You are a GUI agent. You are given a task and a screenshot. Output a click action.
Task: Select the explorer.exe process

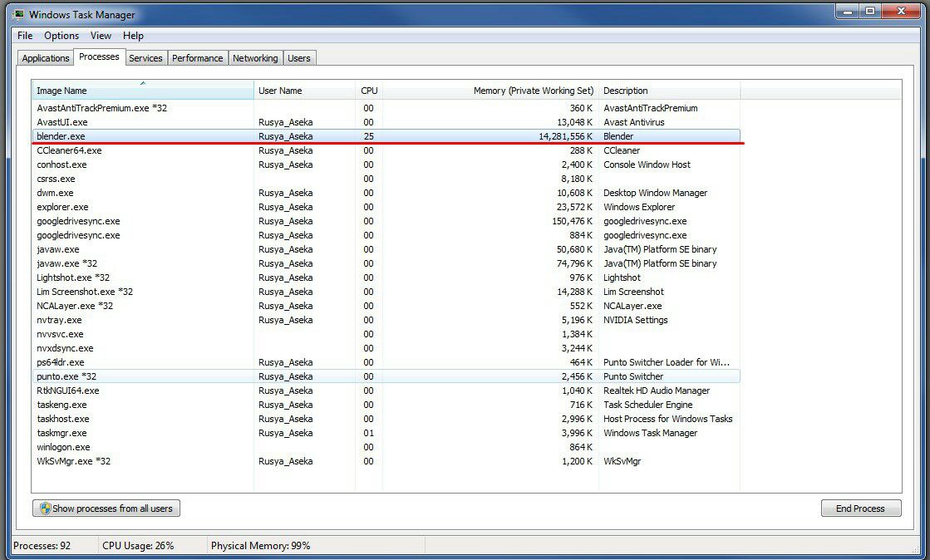tap(386, 207)
